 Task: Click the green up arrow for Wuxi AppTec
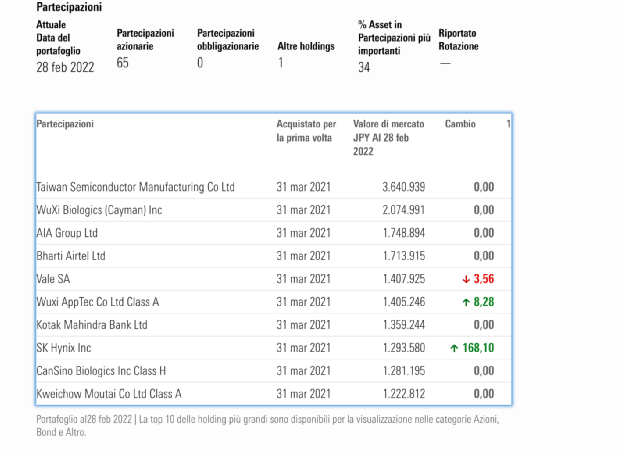click(466, 303)
